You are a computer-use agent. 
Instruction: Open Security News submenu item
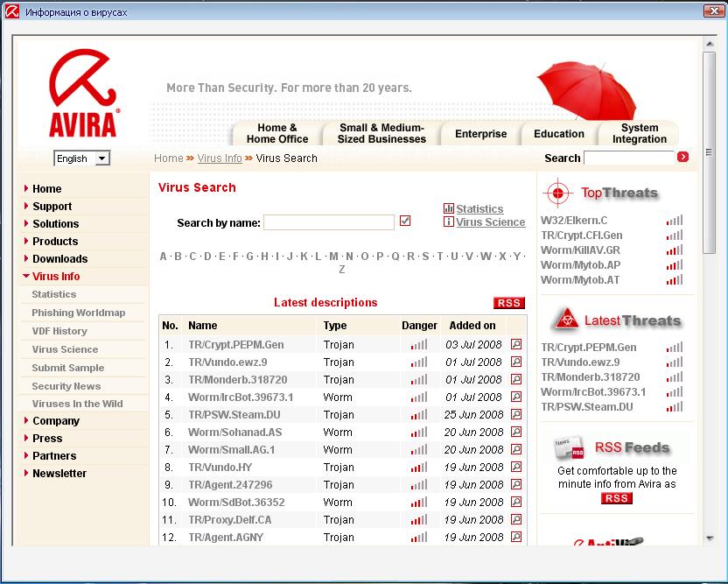66,386
